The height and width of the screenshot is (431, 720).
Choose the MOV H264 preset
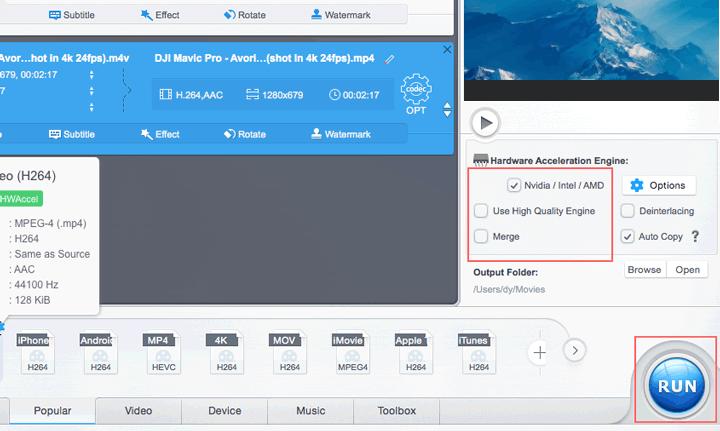(x=289, y=352)
